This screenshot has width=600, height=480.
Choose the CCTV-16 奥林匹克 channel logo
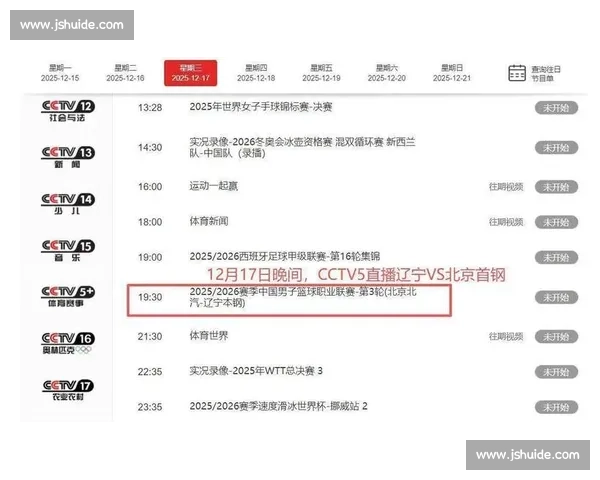(x=68, y=343)
